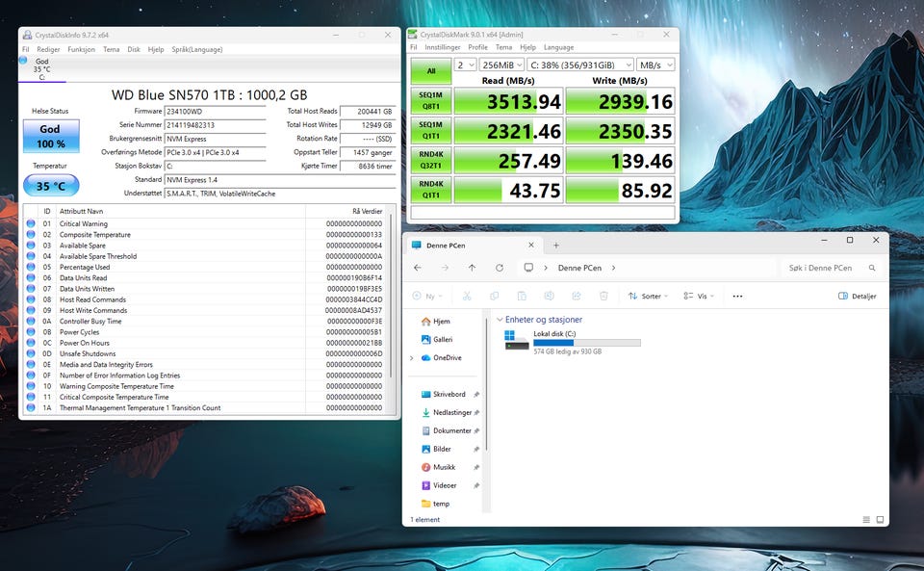Click the All benchmark button in CrystalDiskMark
924x571 pixels.
point(431,71)
